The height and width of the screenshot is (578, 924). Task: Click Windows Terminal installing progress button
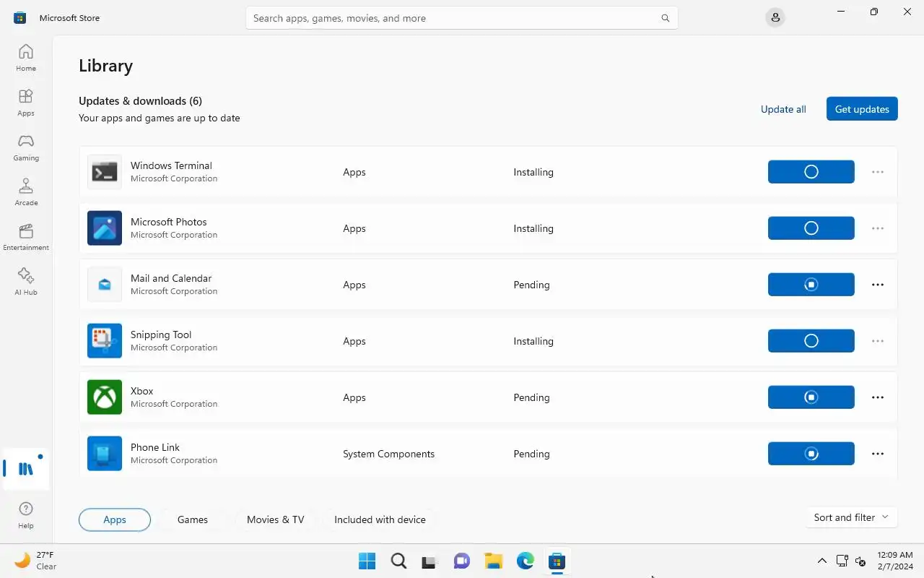[811, 172]
